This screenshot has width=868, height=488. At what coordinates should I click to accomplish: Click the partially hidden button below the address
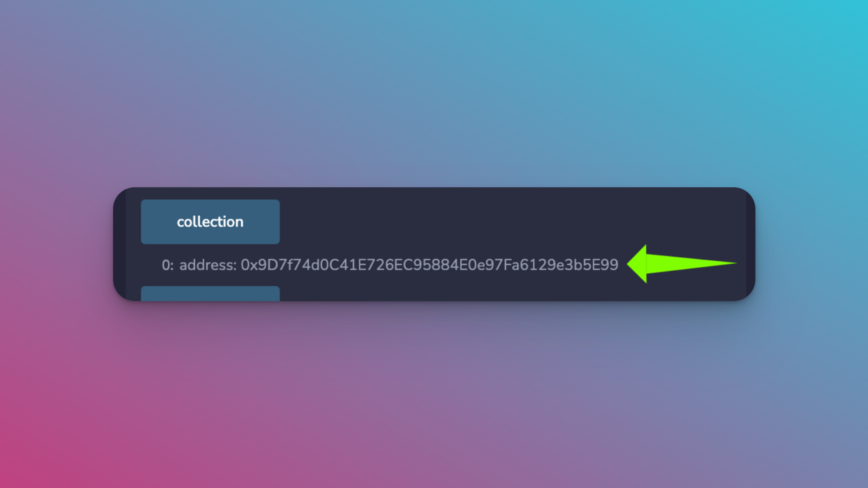[x=210, y=294]
